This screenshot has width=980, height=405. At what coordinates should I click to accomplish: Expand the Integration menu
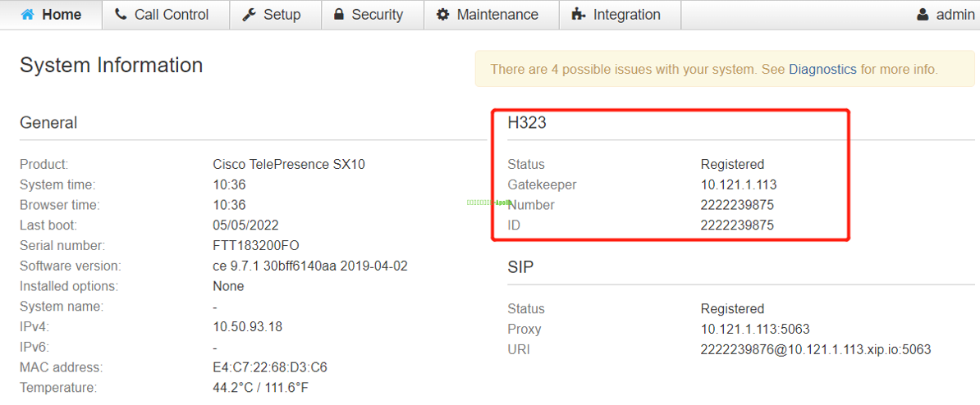[626, 15]
